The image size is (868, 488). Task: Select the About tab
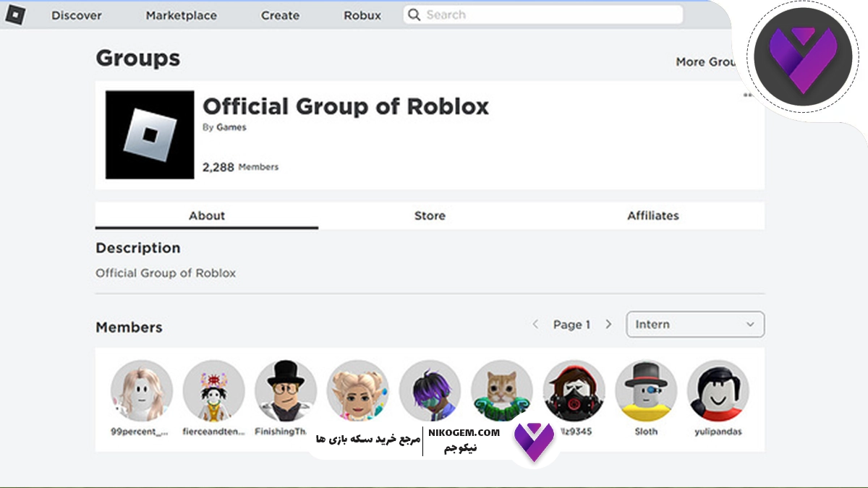point(207,215)
